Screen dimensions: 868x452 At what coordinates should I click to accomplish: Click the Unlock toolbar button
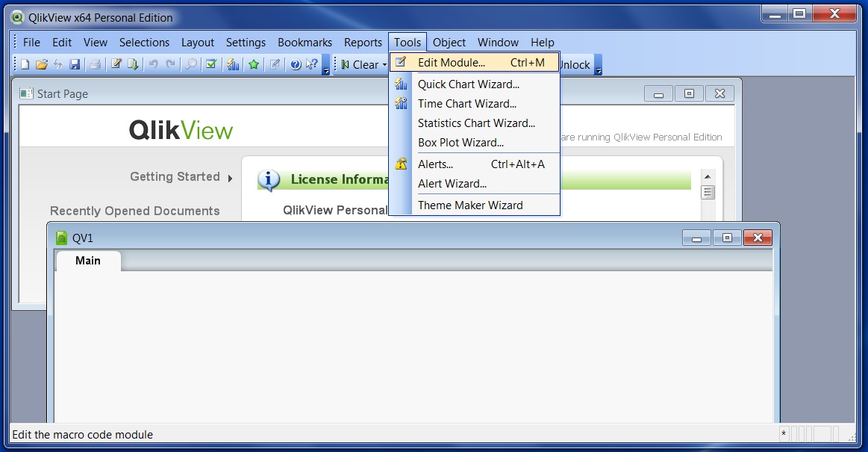tap(575, 65)
